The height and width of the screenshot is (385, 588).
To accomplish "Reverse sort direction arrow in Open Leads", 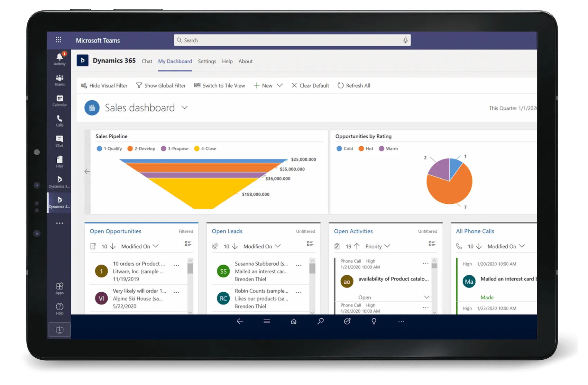I will tap(235, 246).
